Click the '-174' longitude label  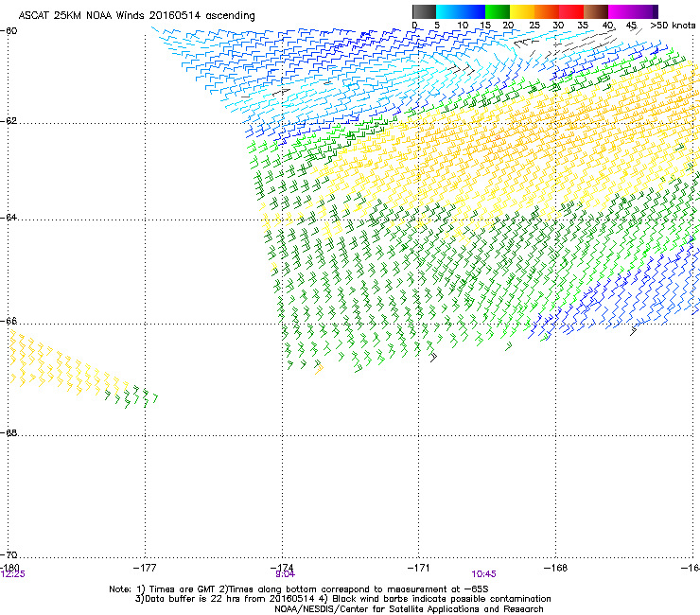pos(282,568)
